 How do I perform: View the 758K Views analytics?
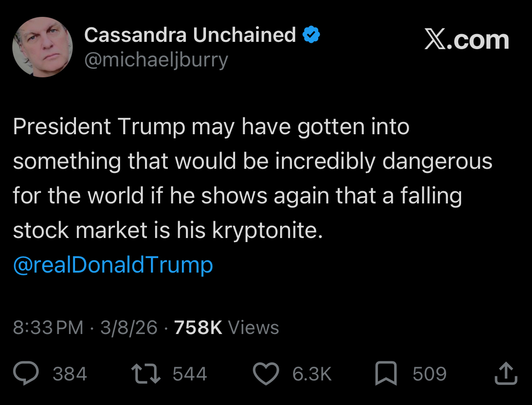tap(226, 328)
